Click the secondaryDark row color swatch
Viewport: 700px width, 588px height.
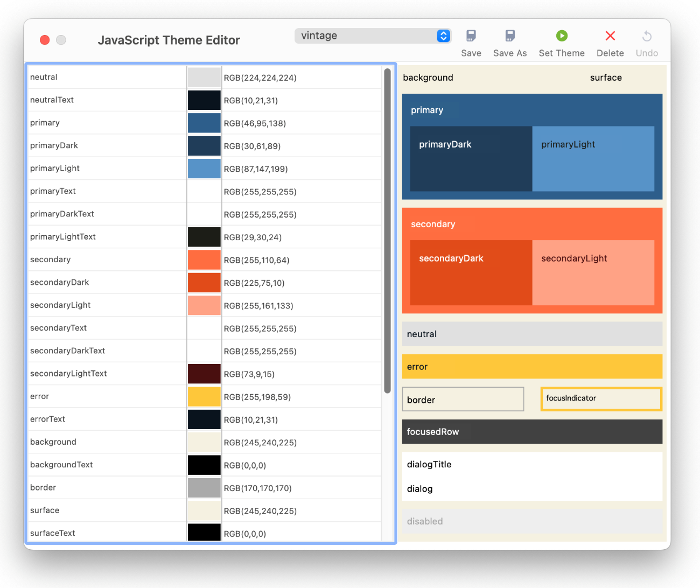204,283
